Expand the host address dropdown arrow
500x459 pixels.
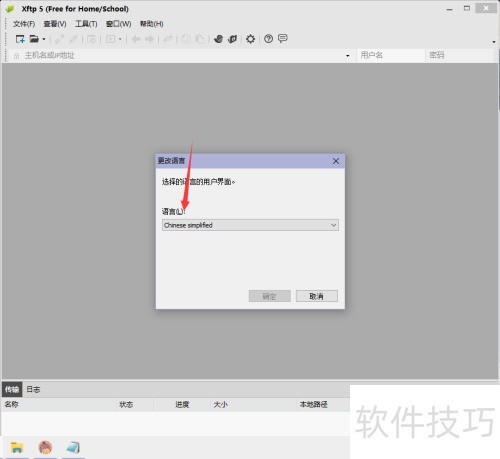click(348, 56)
